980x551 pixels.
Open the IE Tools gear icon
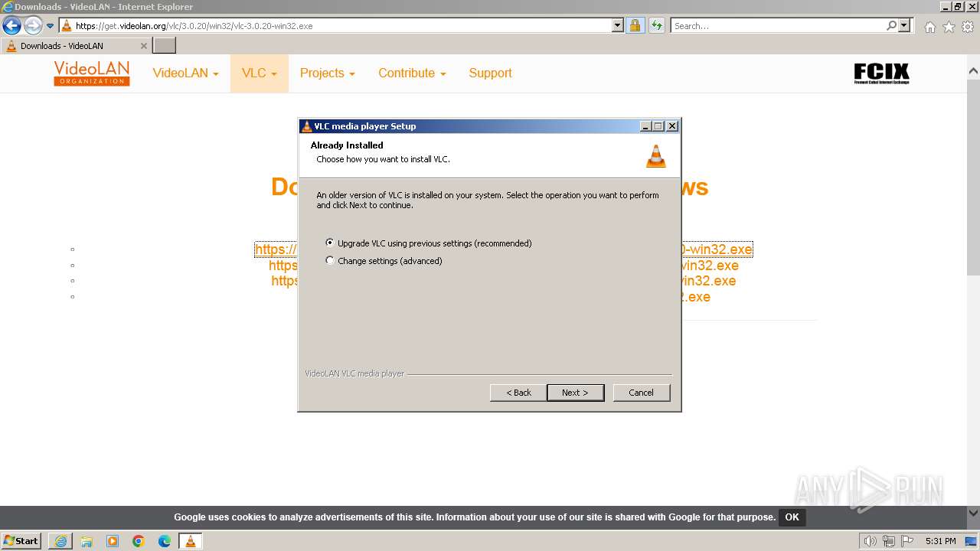(968, 27)
